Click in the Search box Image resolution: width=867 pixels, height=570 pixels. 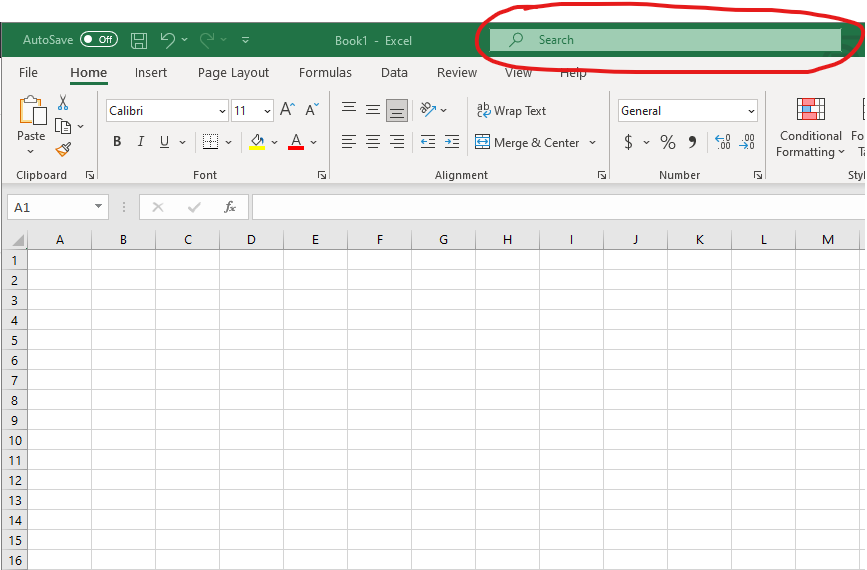pyautogui.click(x=665, y=40)
